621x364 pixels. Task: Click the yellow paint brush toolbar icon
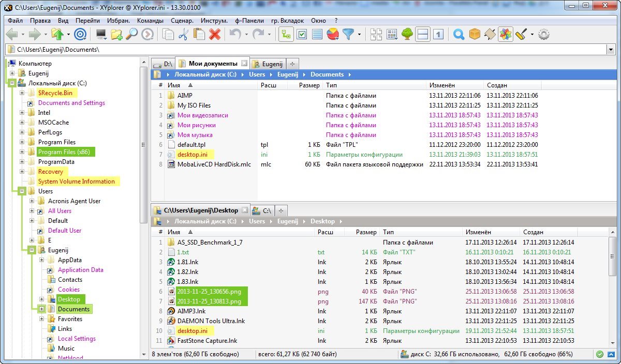coord(521,35)
